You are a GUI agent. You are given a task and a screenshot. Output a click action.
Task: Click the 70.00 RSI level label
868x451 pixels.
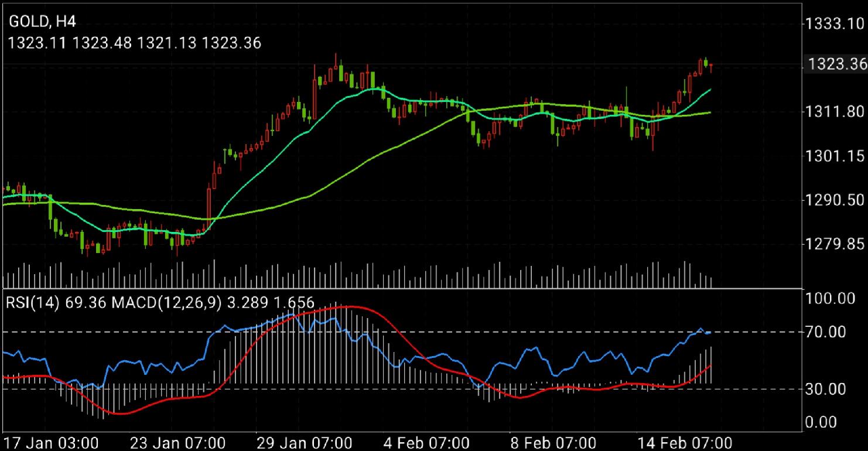click(826, 332)
